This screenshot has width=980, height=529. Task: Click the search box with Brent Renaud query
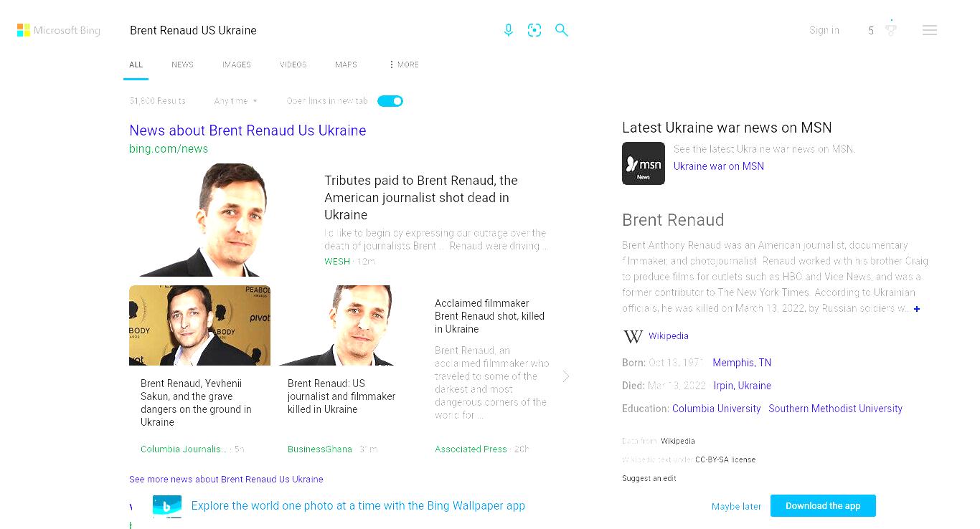coord(308,30)
